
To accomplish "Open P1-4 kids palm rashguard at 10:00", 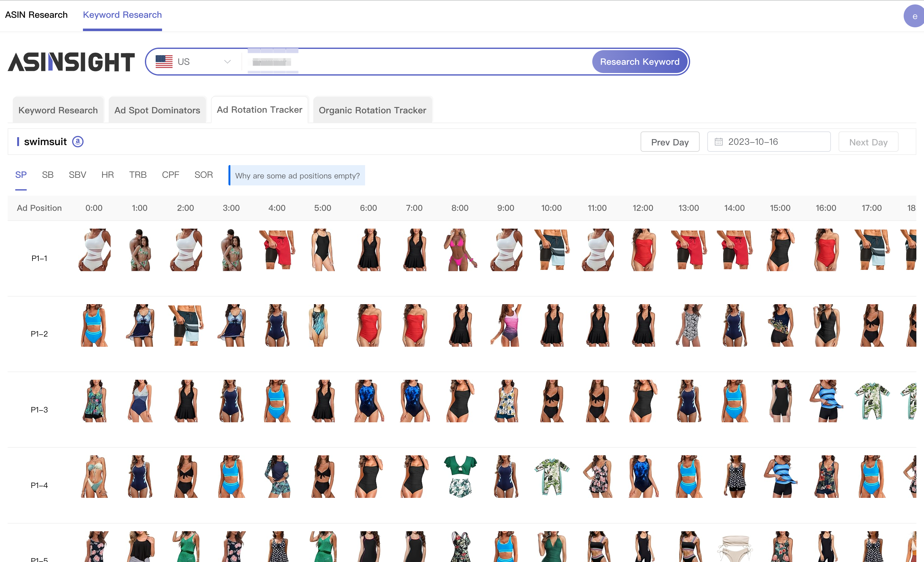I will (552, 477).
